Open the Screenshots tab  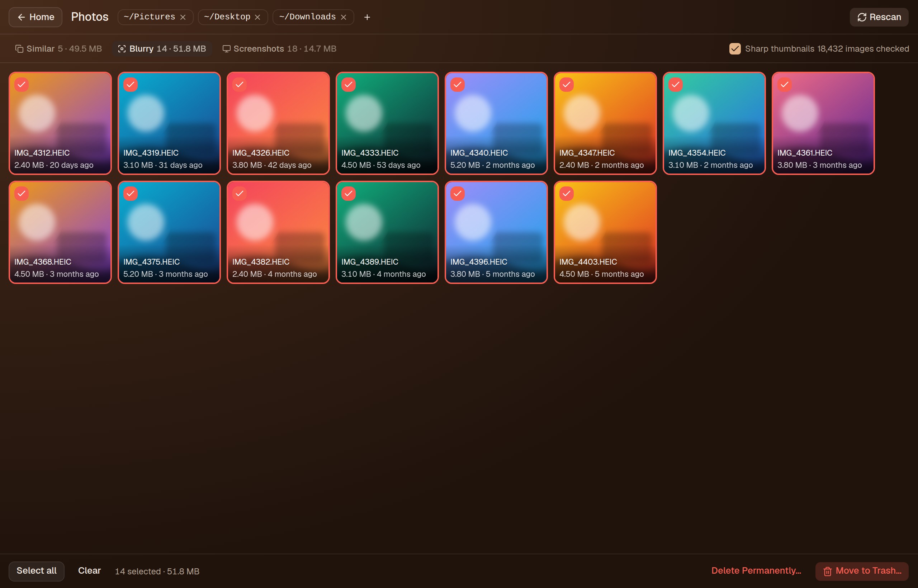click(x=279, y=48)
